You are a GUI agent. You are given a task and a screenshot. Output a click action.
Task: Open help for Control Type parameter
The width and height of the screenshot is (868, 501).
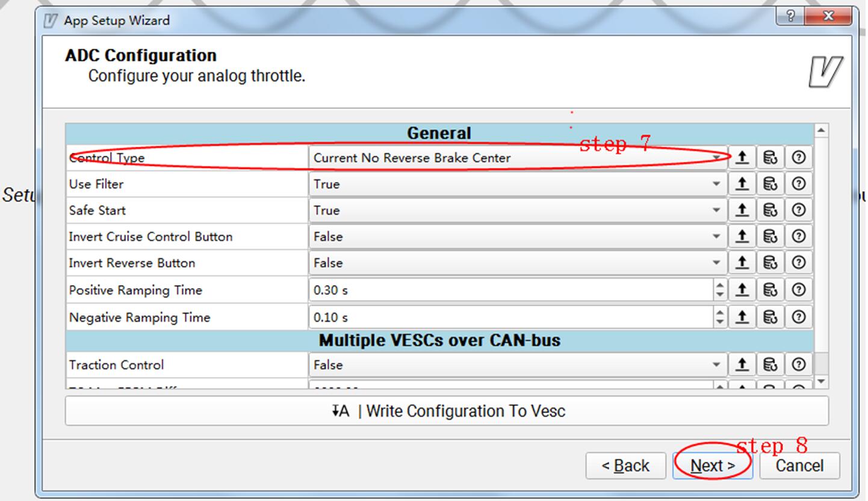[x=798, y=158]
